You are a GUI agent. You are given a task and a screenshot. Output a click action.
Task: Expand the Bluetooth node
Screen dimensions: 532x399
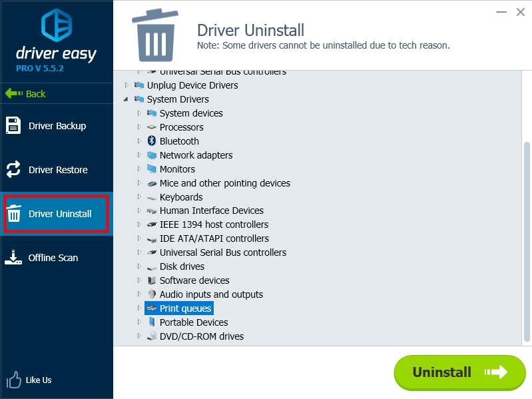(x=138, y=141)
